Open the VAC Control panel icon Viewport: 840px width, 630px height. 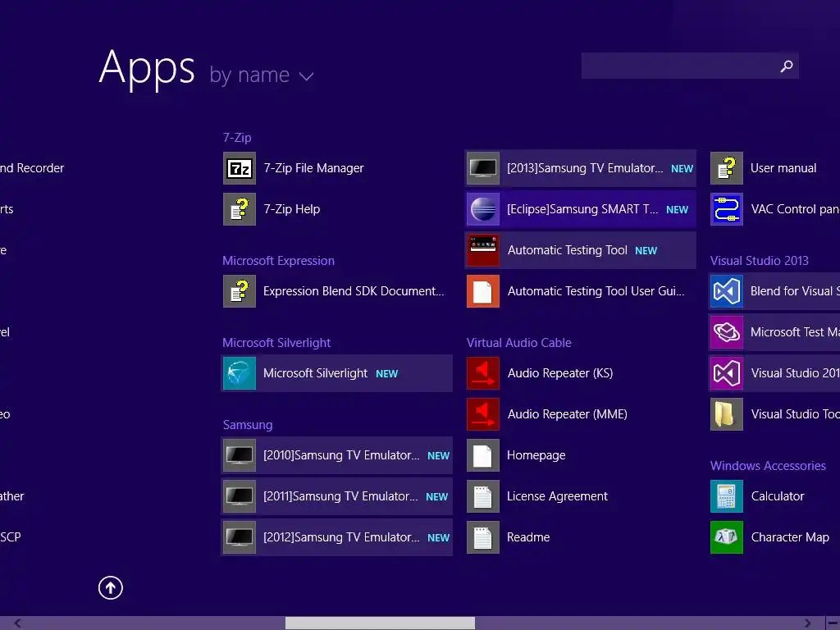727,209
